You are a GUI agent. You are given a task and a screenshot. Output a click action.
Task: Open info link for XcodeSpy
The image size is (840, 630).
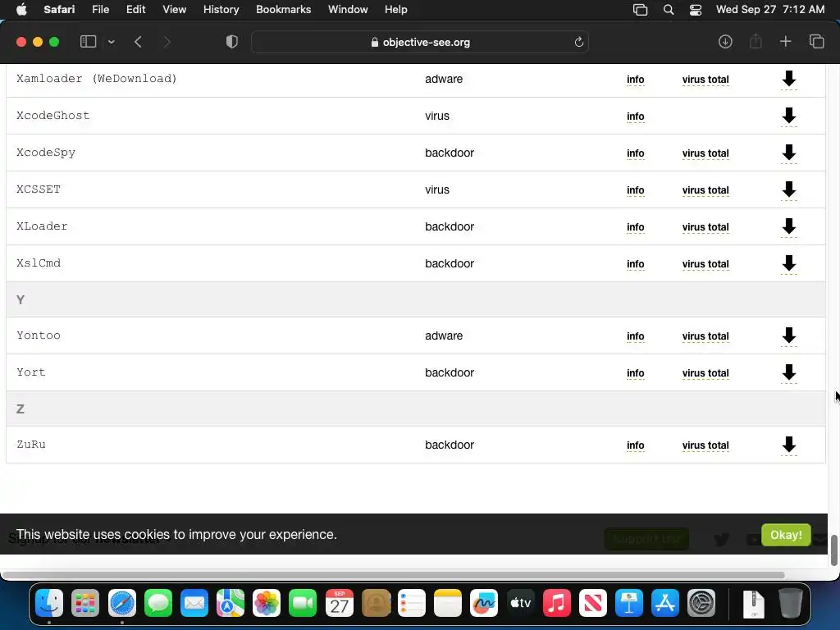(636, 153)
